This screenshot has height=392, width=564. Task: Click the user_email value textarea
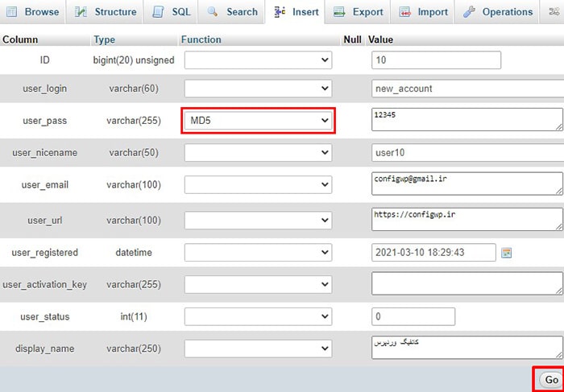pos(467,184)
